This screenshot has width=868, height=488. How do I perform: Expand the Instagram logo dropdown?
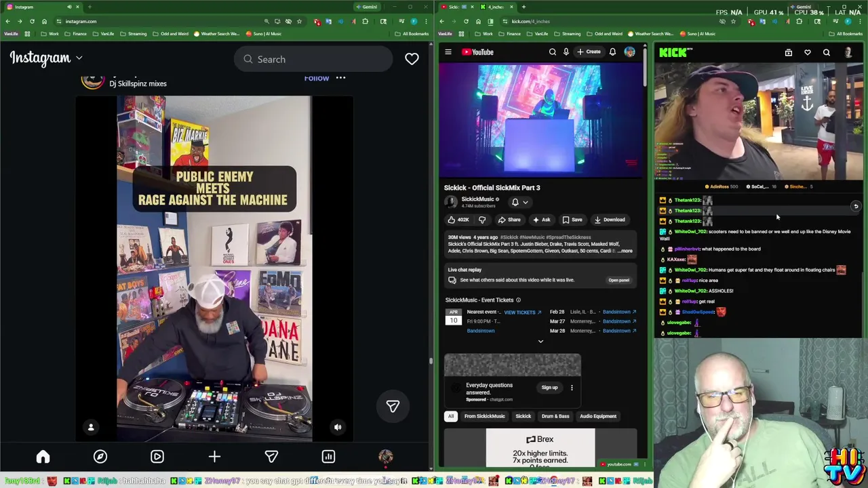click(79, 58)
